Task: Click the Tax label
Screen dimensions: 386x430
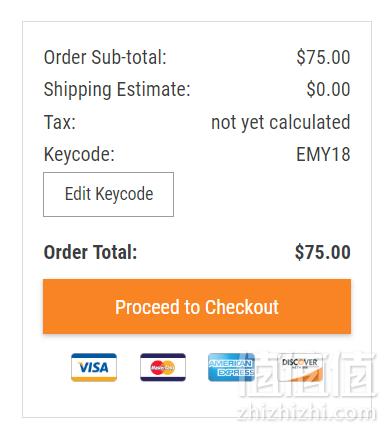Action: [60, 122]
